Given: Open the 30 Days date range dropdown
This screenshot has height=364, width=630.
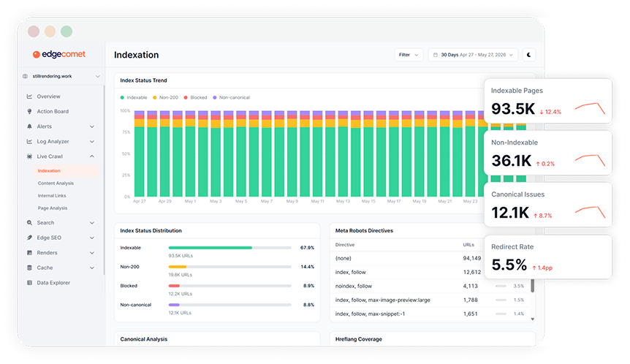Looking at the screenshot, I should pyautogui.click(x=473, y=55).
